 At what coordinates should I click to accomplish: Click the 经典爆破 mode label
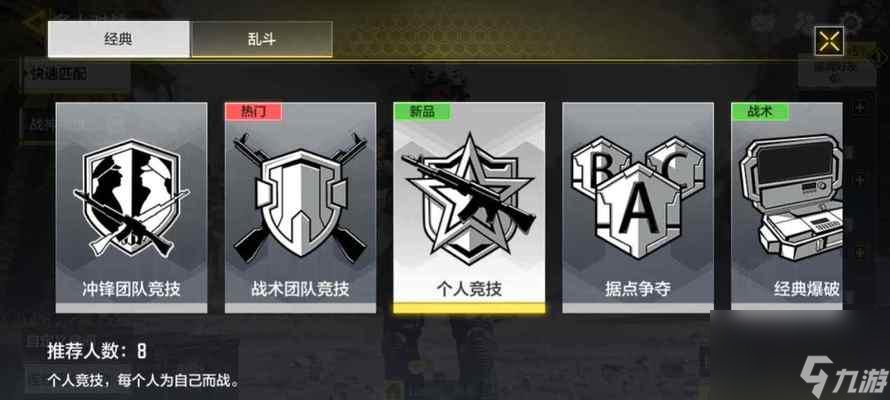tap(807, 289)
